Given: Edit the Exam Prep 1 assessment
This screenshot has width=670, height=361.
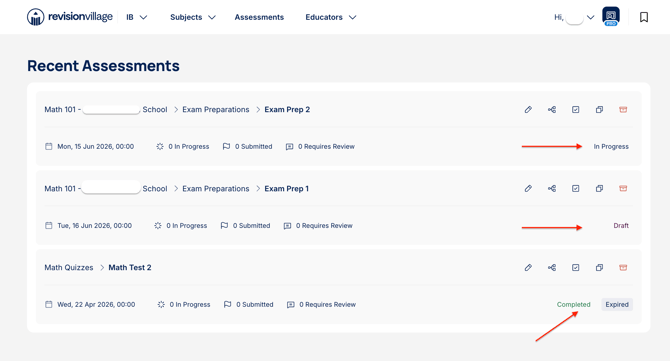Looking at the screenshot, I should point(528,188).
